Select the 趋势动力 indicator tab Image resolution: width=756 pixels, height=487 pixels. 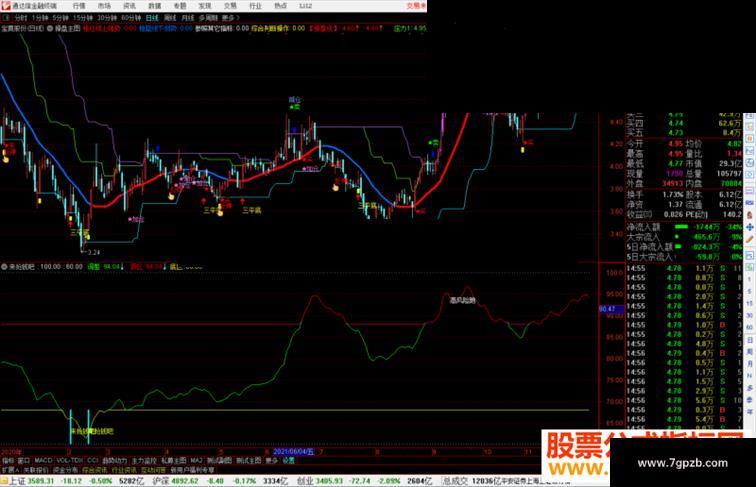click(115, 460)
